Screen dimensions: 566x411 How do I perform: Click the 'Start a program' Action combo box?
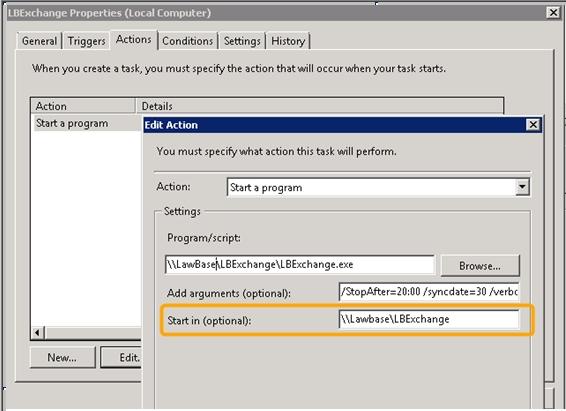tap(378, 187)
